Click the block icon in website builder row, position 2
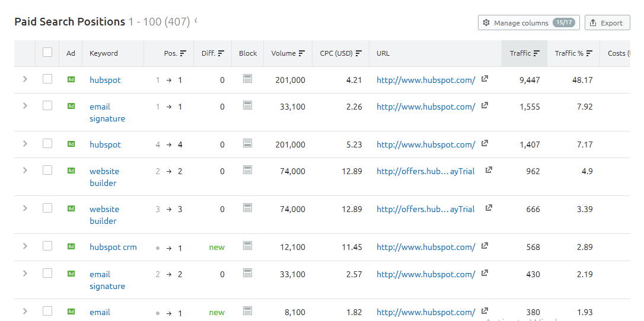 tap(247, 170)
